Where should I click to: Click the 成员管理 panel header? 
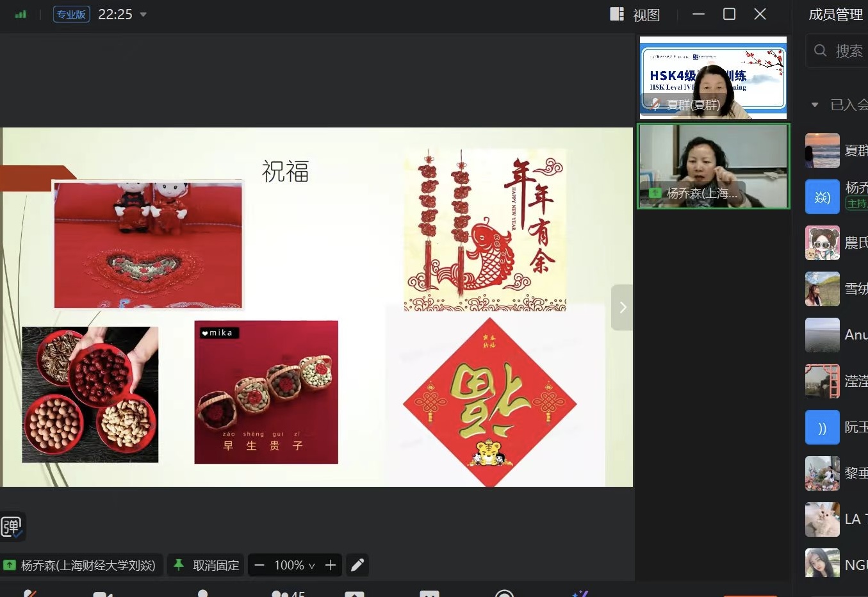tap(835, 15)
